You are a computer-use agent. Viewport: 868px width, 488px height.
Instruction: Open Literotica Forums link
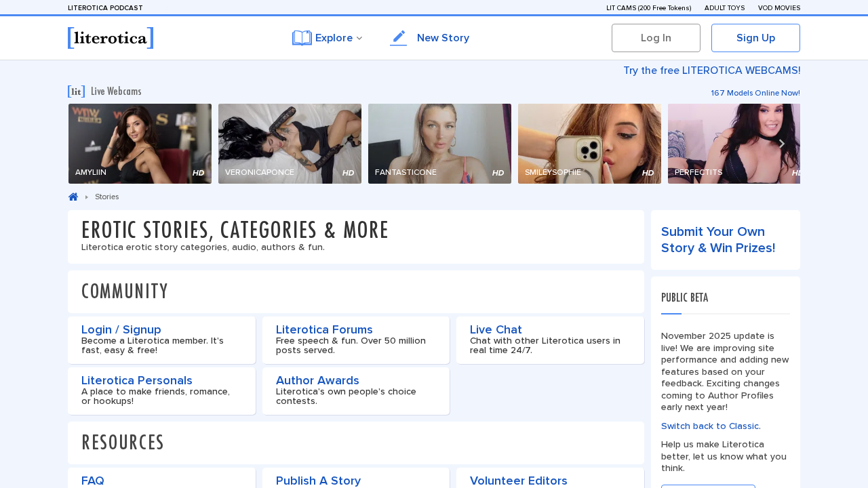coord(324,330)
